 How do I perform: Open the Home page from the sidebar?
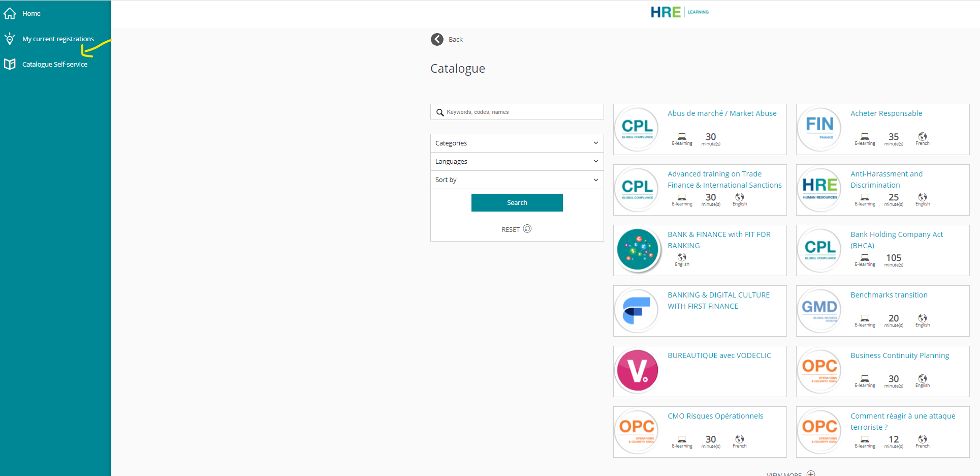pyautogui.click(x=31, y=14)
